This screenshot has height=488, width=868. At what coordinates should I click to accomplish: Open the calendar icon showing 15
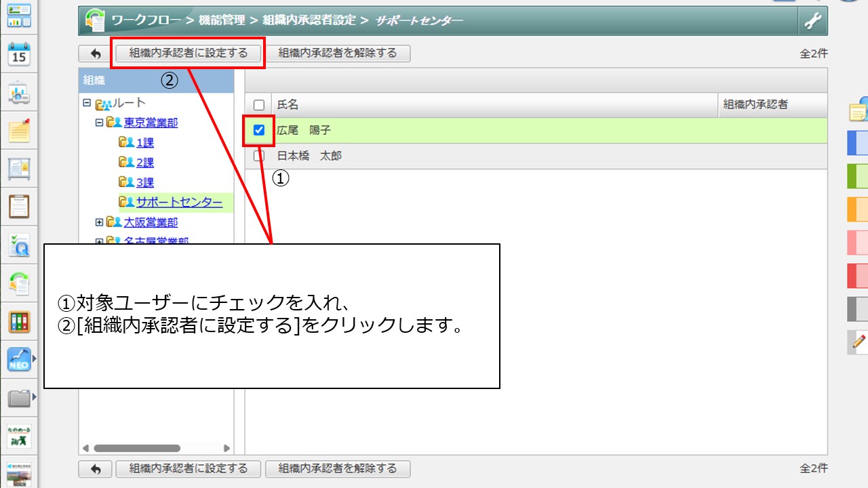coord(19,54)
